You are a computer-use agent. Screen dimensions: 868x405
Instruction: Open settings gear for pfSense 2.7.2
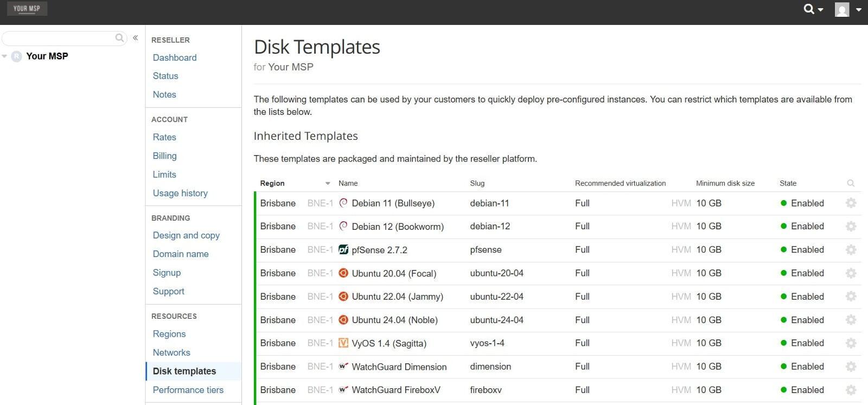pyautogui.click(x=851, y=250)
